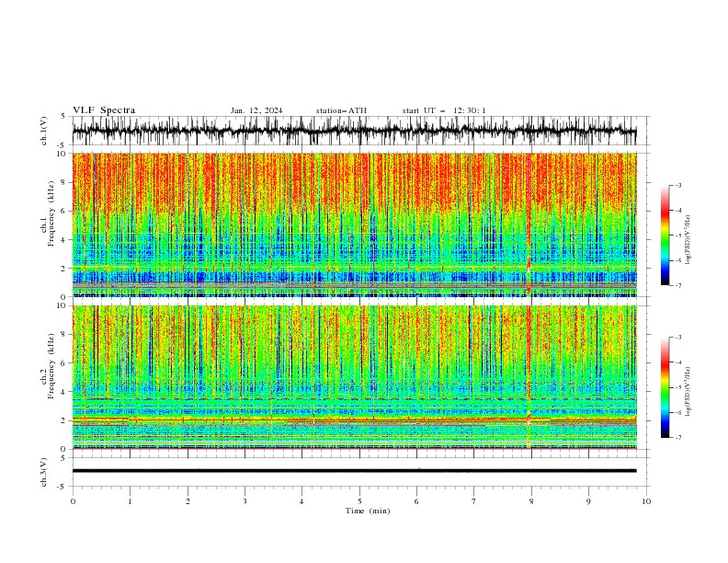Click time axis tick label "2"
The width and height of the screenshot is (728, 563).
point(188,501)
